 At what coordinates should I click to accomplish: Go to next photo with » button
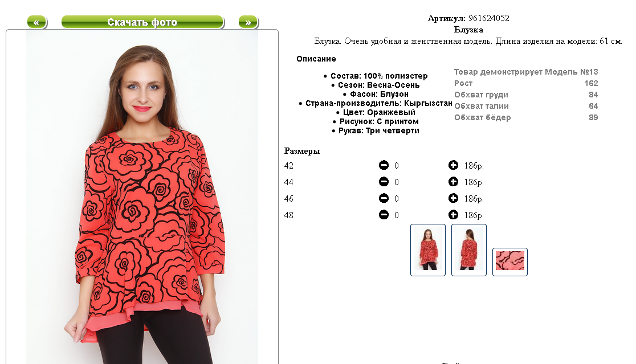point(248,22)
